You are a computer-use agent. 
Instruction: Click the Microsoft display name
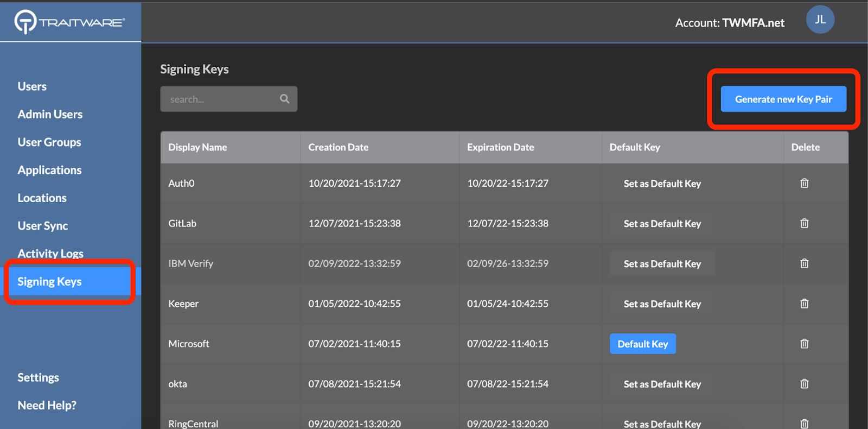(189, 344)
